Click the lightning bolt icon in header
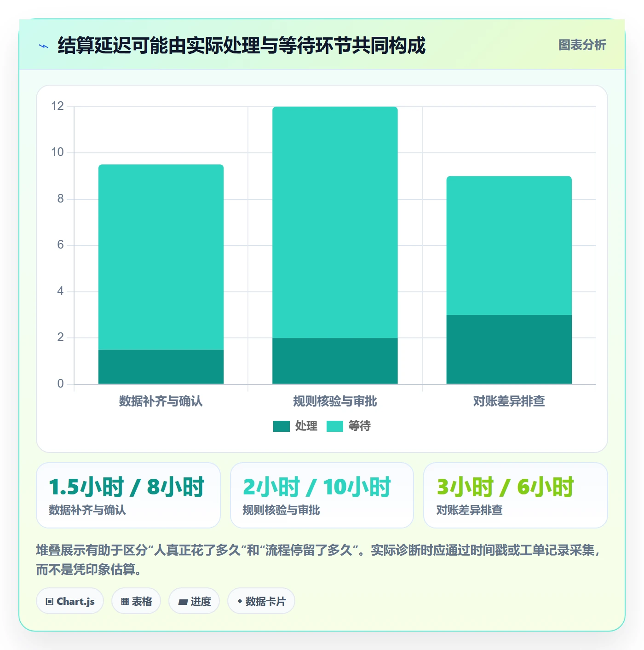 point(44,46)
